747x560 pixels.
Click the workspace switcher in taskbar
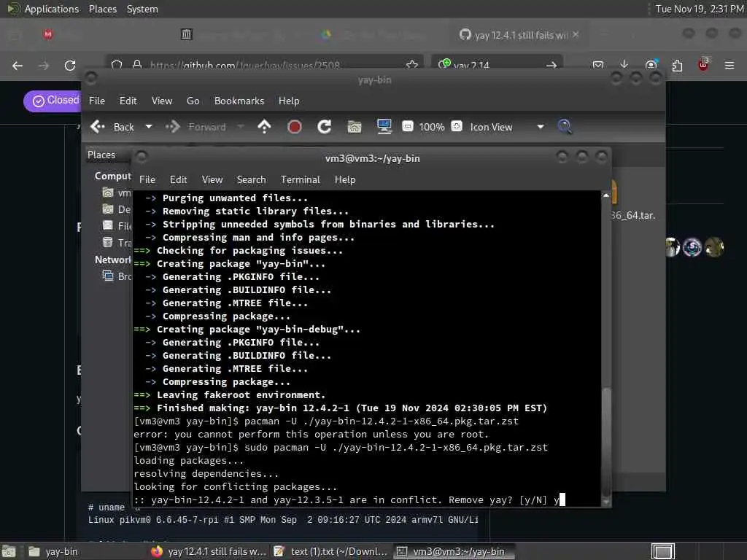pos(662,551)
